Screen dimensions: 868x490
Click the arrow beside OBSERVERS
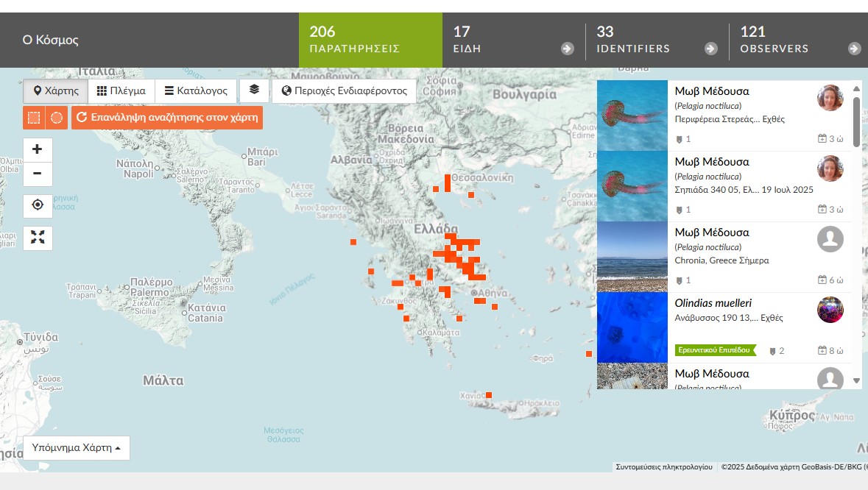(854, 49)
